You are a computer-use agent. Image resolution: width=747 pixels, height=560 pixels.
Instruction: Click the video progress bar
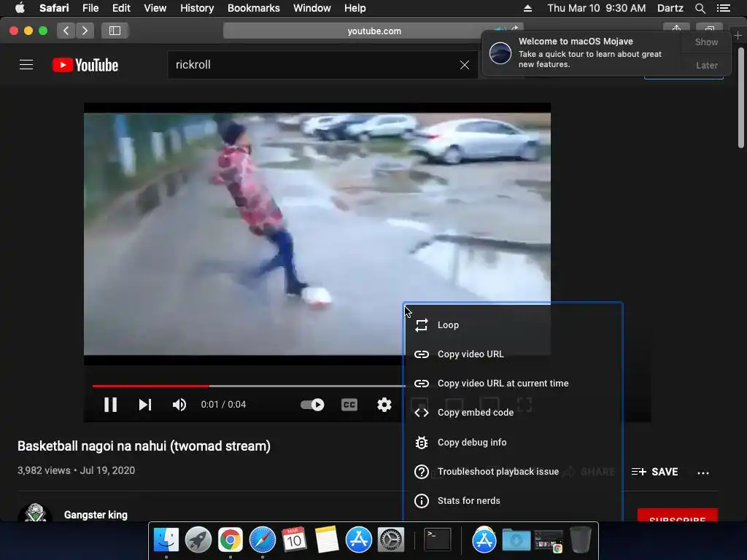pyautogui.click(x=248, y=386)
